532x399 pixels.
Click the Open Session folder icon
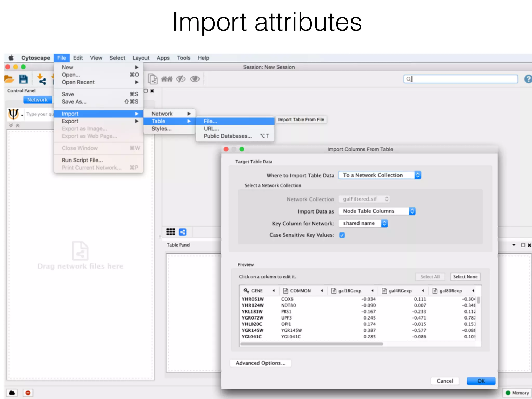[9, 79]
